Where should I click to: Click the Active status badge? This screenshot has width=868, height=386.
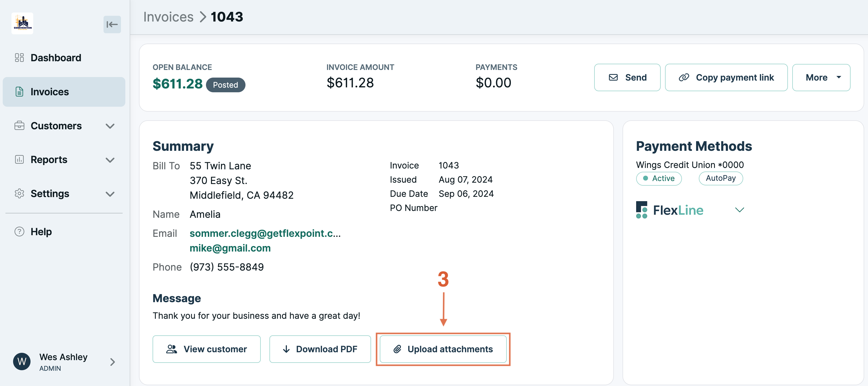pos(659,178)
